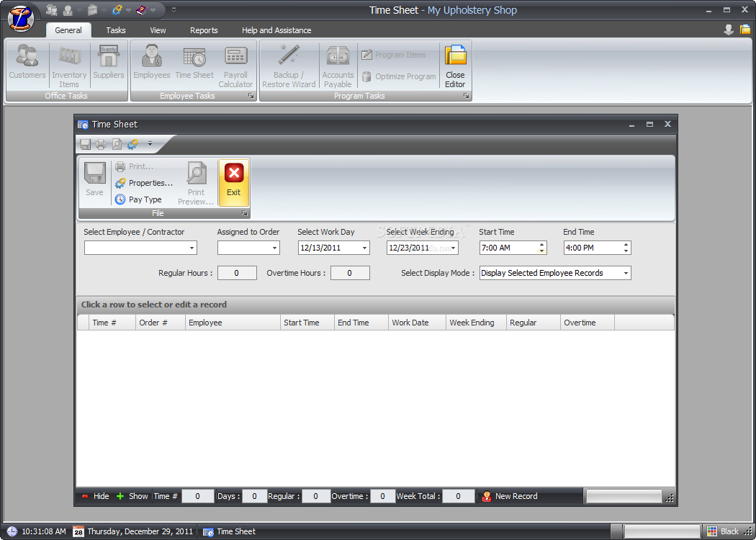Open the Time Sheet quick toolbar customize arrow

click(x=150, y=143)
